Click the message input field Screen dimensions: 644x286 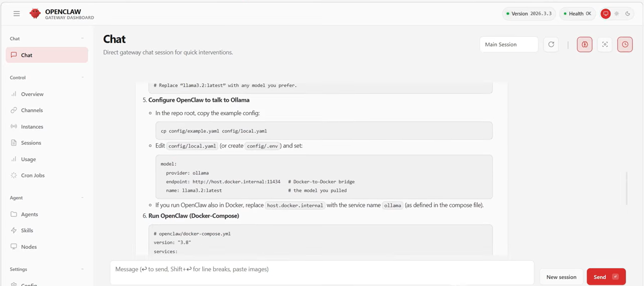tap(322, 273)
